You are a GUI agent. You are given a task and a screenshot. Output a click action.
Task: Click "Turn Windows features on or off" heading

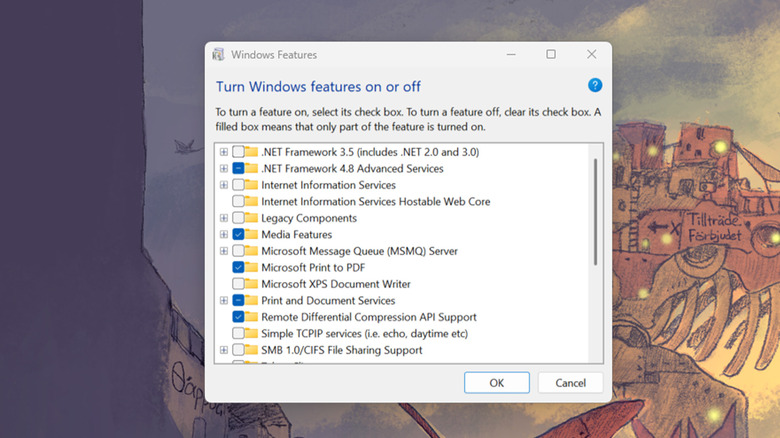318,87
